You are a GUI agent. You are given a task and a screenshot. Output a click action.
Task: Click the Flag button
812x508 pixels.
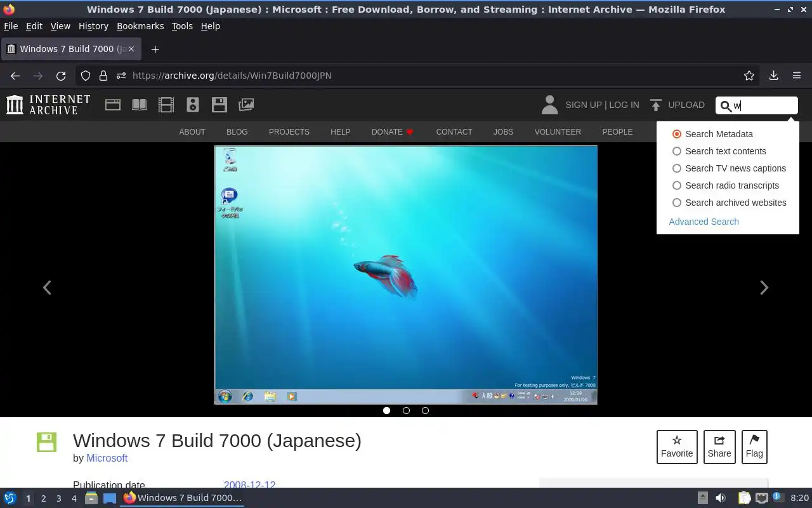pos(754,447)
